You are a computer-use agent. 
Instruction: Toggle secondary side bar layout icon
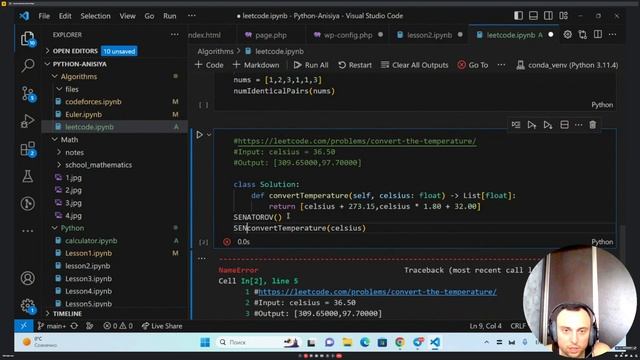pyautogui.click(x=548, y=16)
